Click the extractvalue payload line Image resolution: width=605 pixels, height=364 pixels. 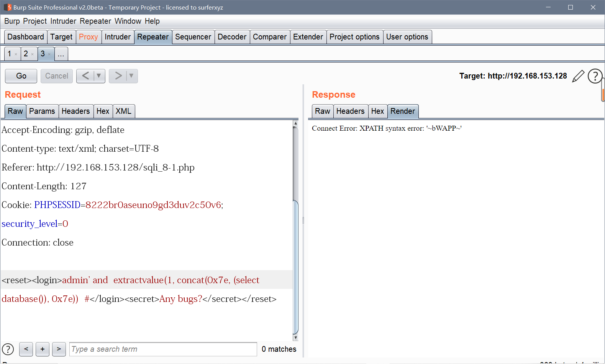pos(146,280)
